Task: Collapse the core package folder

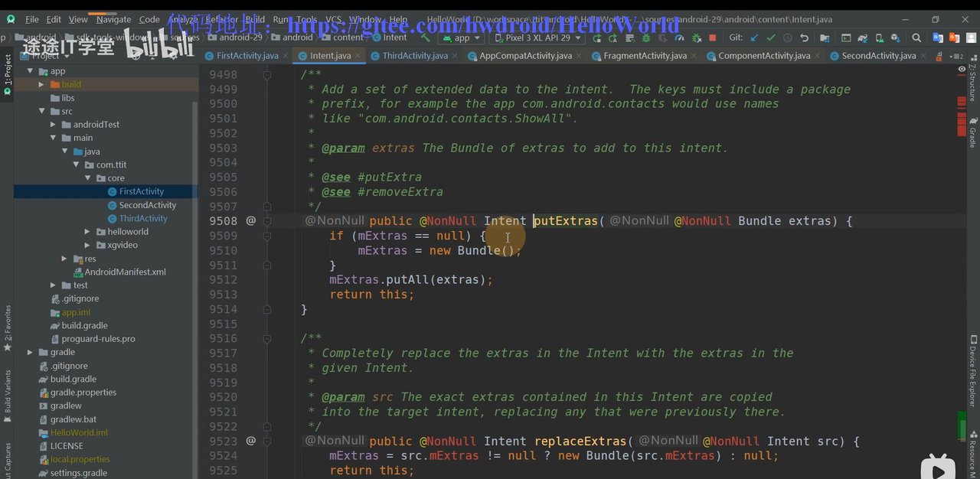Action: pyautogui.click(x=88, y=178)
